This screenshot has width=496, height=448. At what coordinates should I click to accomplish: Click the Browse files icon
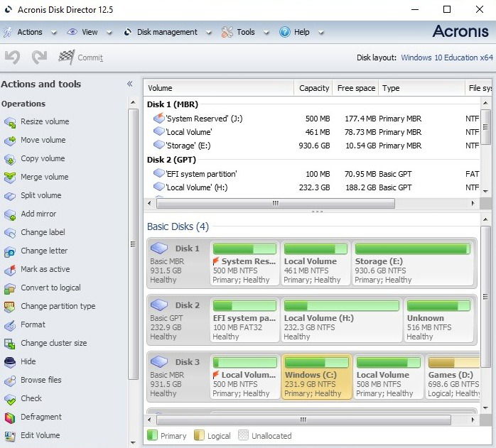coord(10,381)
